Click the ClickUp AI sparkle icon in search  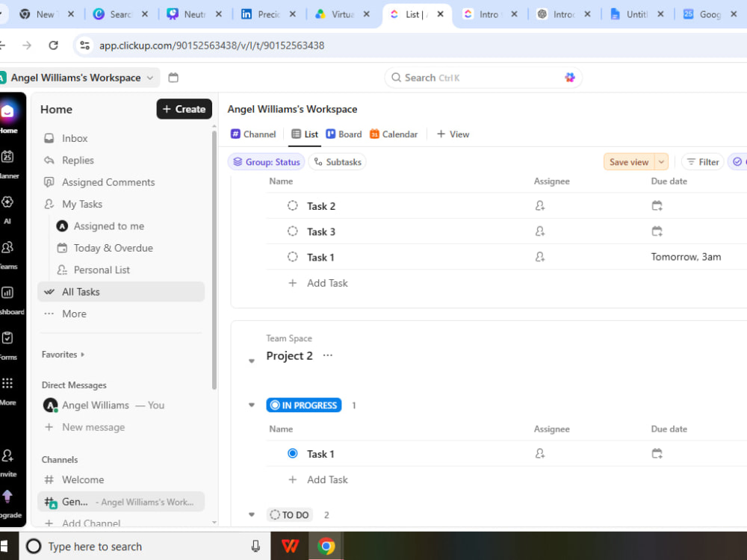click(x=570, y=78)
